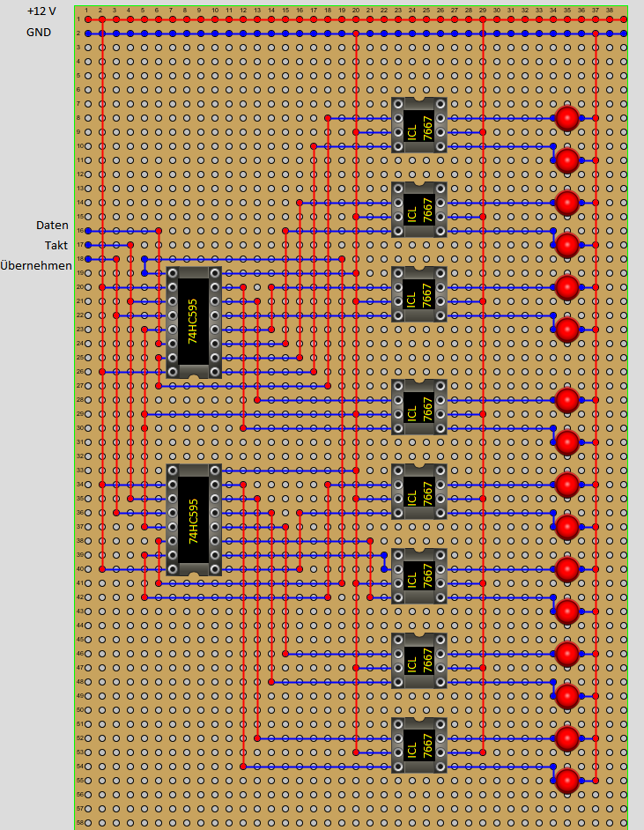Click the red LED on row 52
The width and height of the screenshot is (644, 830).
click(567, 738)
